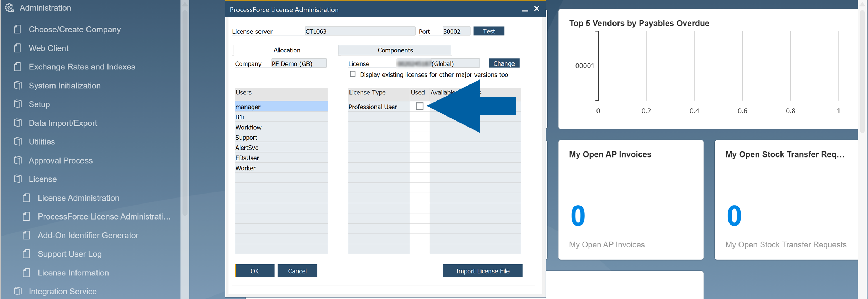Select the Workflow user row
This screenshot has height=299, width=868.
point(281,127)
